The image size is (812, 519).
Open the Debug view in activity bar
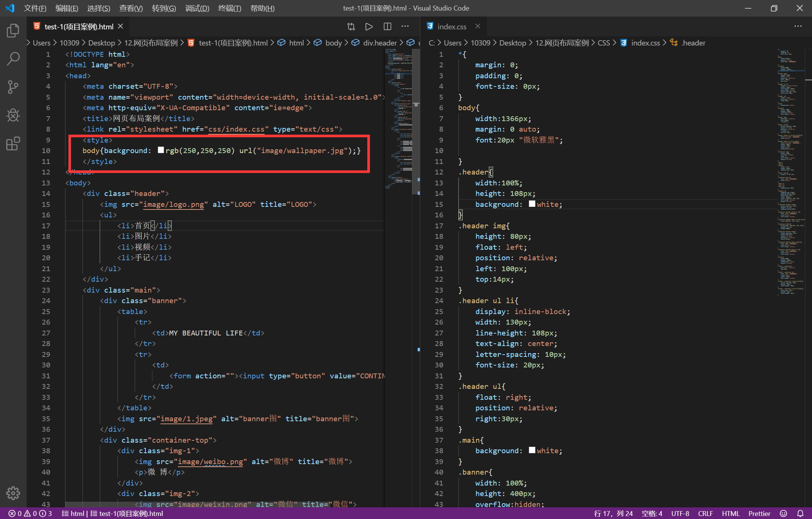click(13, 115)
